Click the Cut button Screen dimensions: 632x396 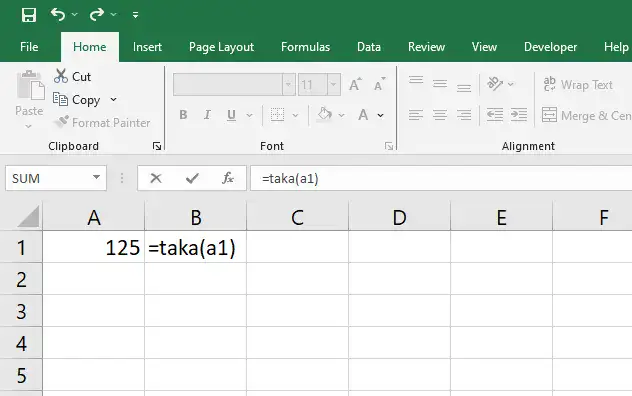point(73,76)
